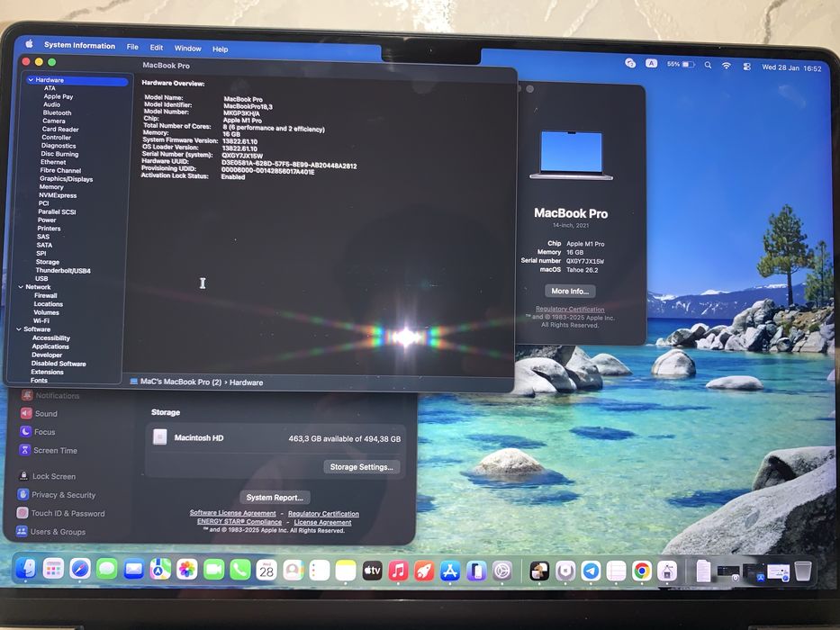Collapse the Network section in sidebar
840x630 pixels.
tap(21, 287)
